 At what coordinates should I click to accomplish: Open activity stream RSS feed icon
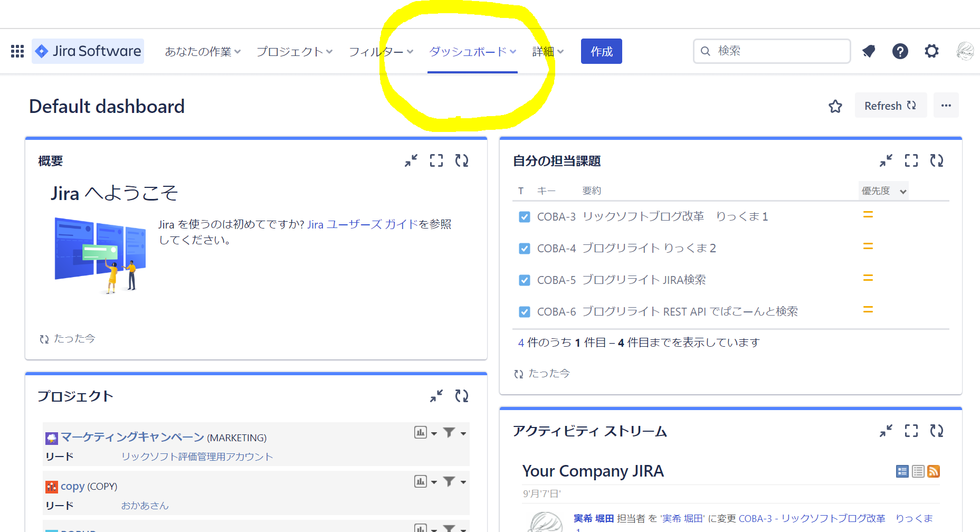pos(934,471)
